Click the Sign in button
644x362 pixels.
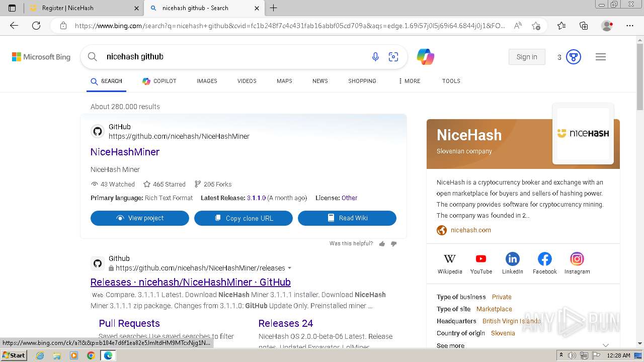[x=527, y=57]
